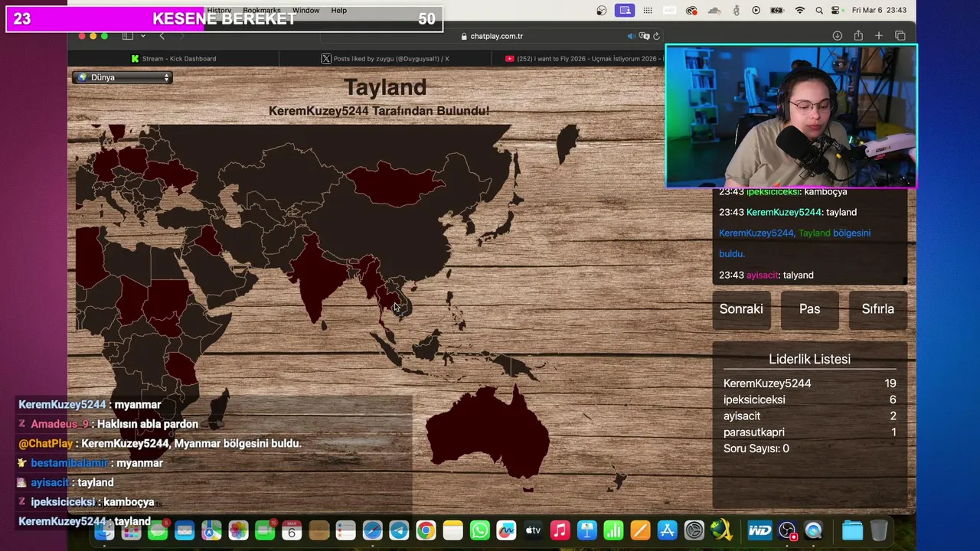This screenshot has width=980, height=551.
Task: Open Keynote from the Dock
Action: coord(586,530)
